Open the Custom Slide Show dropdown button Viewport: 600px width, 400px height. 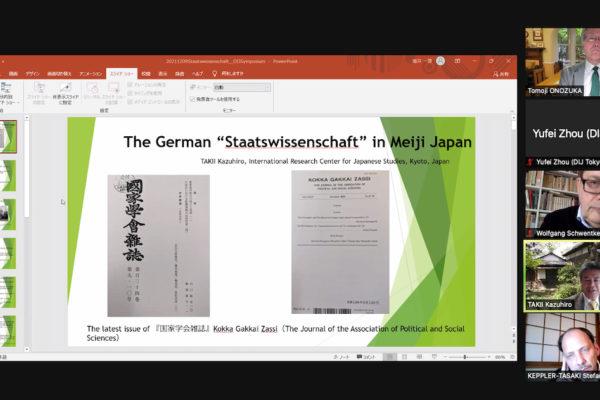[x=8, y=94]
